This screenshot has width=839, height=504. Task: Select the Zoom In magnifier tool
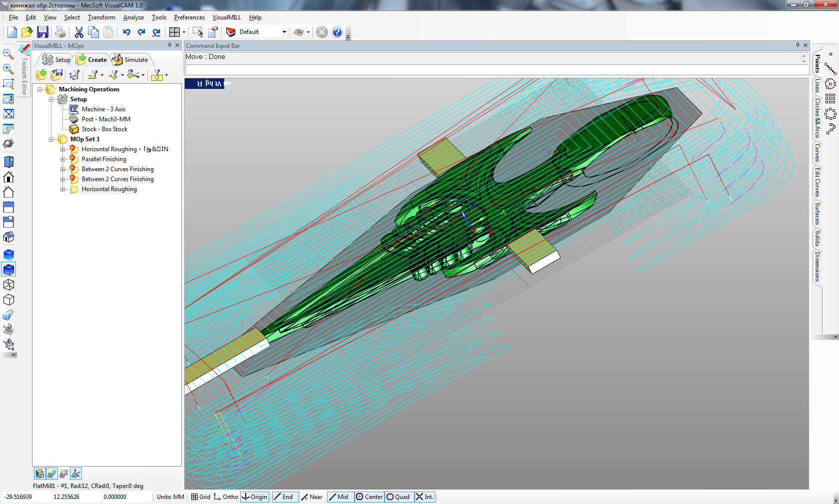pos(8,69)
